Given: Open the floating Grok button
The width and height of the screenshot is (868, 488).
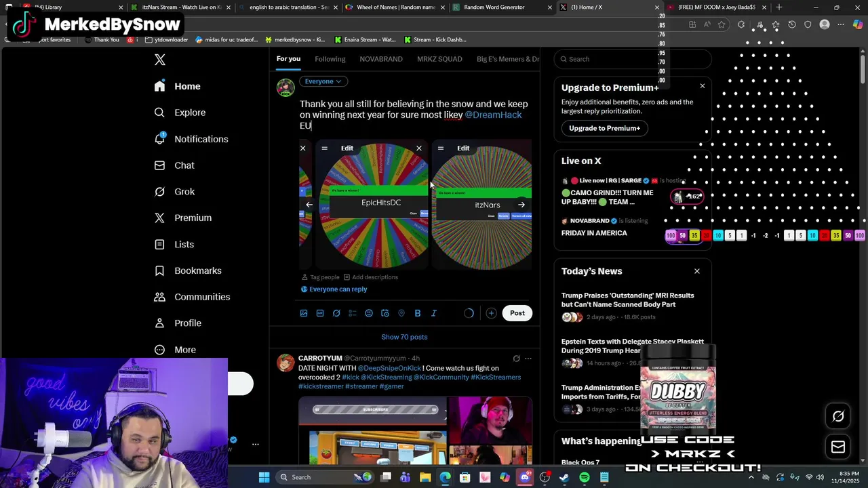Looking at the screenshot, I should pyautogui.click(x=838, y=417).
